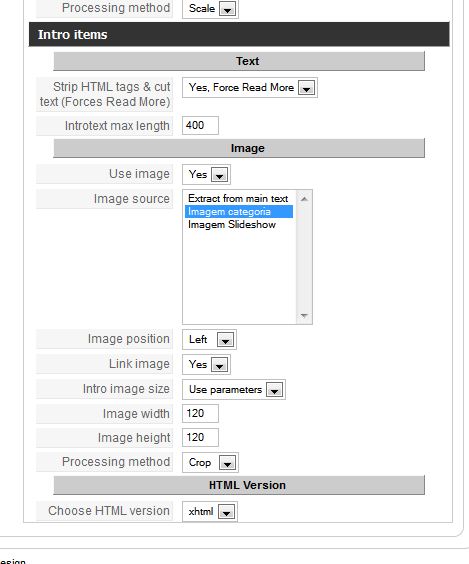Click the Image source scroll down arrow
The width and height of the screenshot is (469, 564).
(x=304, y=316)
